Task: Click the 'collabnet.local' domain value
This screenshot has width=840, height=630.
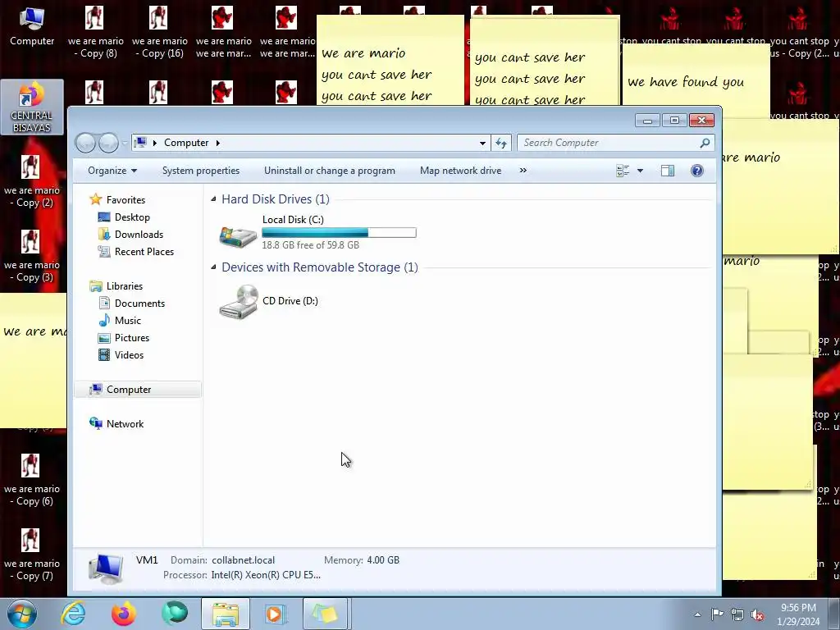Action: (243, 559)
